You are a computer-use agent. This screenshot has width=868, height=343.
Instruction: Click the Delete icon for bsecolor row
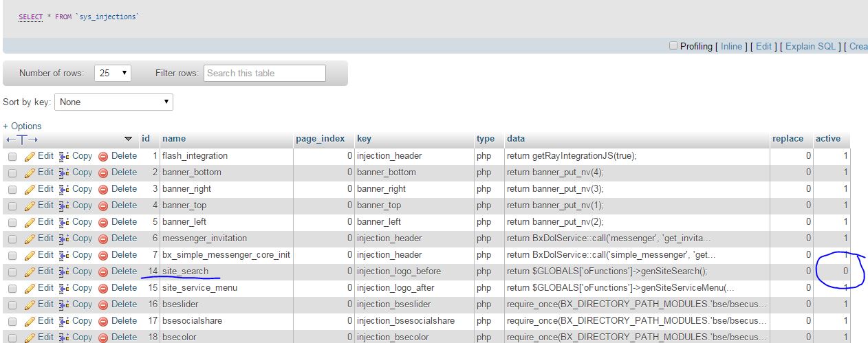pos(104,338)
